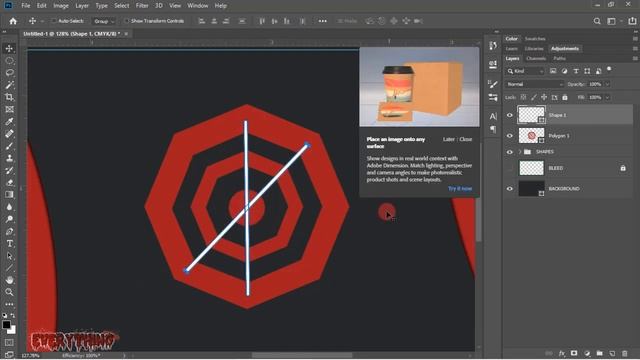
Task: Hide the BACKGROUND layer
Action: [x=509, y=189]
